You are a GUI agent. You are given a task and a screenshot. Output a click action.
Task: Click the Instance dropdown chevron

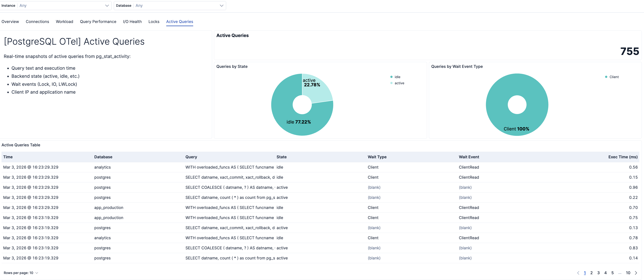[107, 5]
